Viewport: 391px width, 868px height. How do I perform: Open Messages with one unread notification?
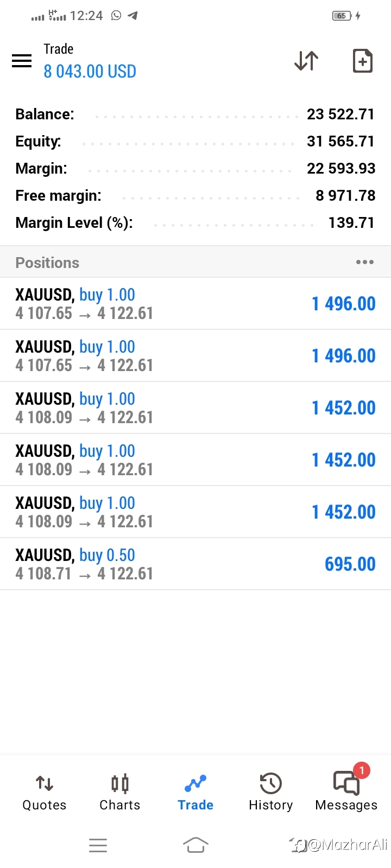point(346,792)
